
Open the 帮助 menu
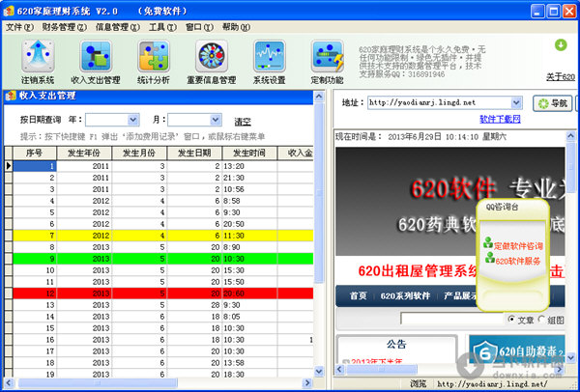click(x=236, y=27)
